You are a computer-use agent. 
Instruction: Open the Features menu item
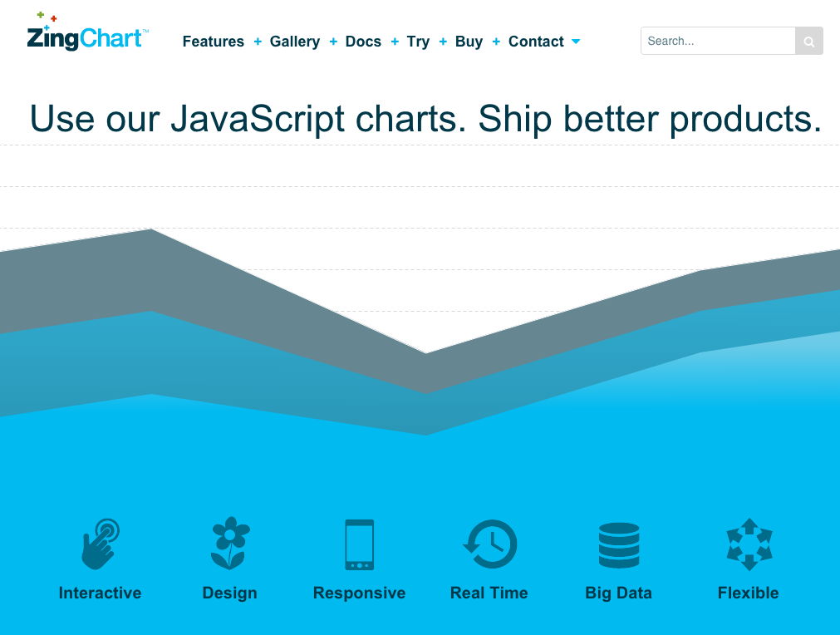213,41
